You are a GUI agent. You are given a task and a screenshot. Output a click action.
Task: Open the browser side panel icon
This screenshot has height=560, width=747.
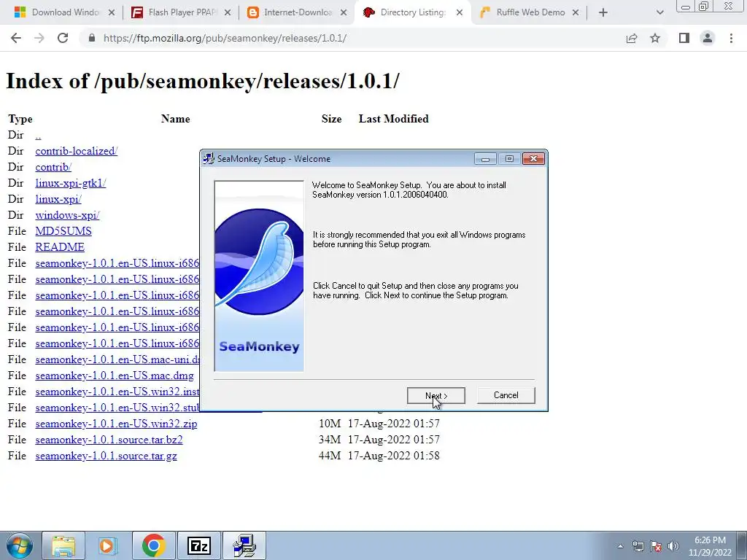click(684, 38)
